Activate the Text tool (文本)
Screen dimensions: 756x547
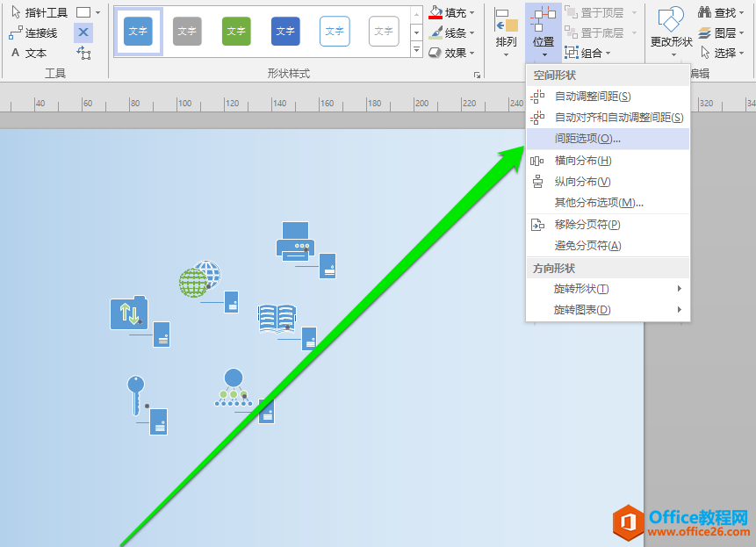coord(29,53)
